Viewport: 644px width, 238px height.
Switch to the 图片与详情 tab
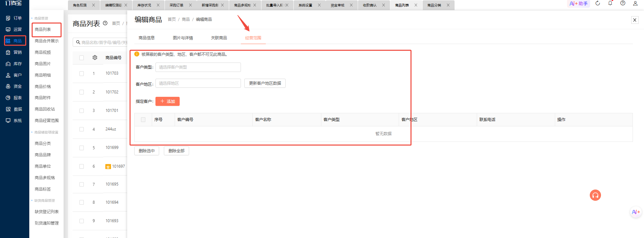(x=183, y=38)
